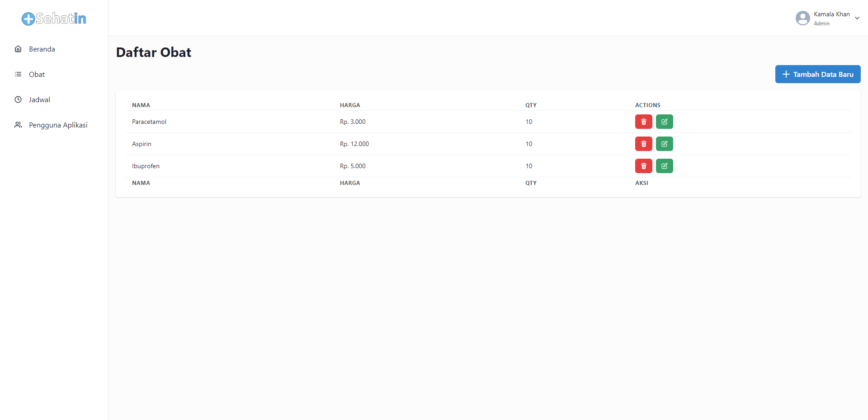
Task: Open the Jadwal page
Action: coord(39,99)
